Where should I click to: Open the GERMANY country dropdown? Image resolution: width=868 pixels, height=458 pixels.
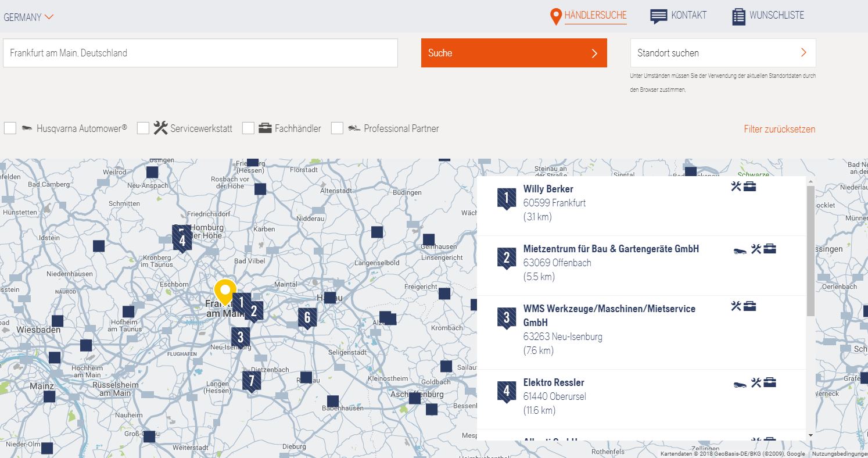[28, 17]
